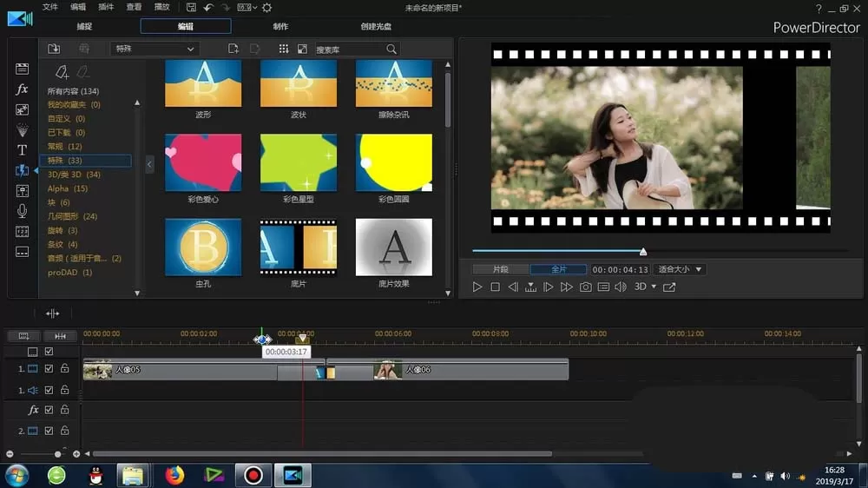This screenshot has width=868, height=488.
Task: Open the transition category dropdown
Action: 155,49
